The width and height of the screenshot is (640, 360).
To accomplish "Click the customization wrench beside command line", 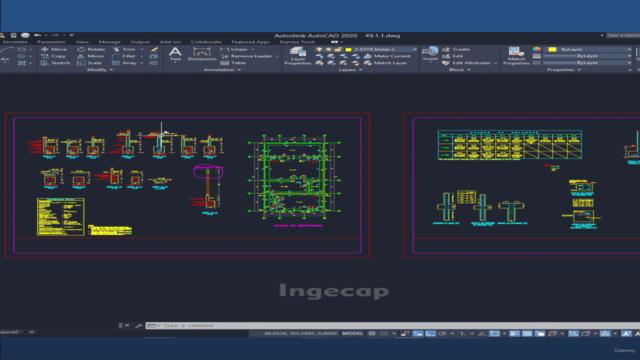I will (x=139, y=326).
